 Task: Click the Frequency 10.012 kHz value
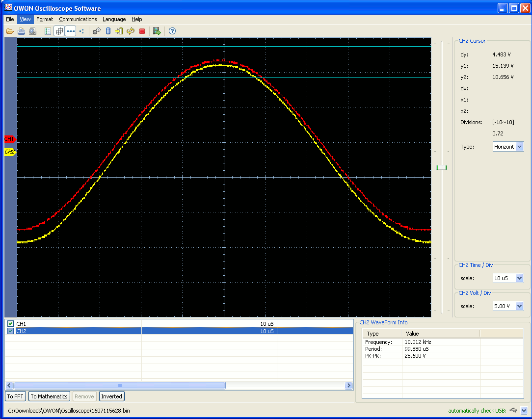click(x=418, y=342)
